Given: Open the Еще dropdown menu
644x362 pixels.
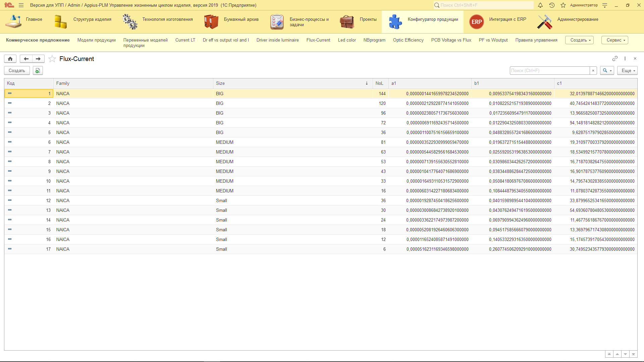Looking at the screenshot, I should click(627, 71).
